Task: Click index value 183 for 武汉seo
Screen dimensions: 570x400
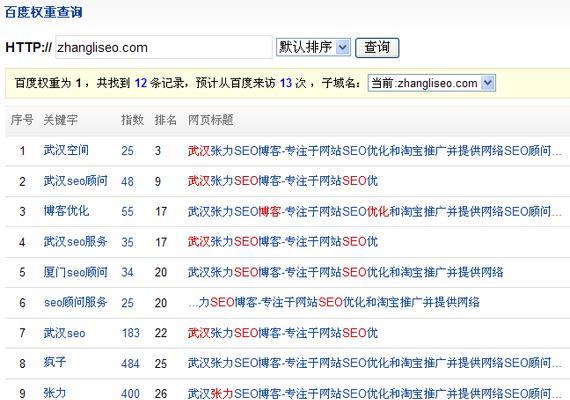Action: [x=131, y=333]
